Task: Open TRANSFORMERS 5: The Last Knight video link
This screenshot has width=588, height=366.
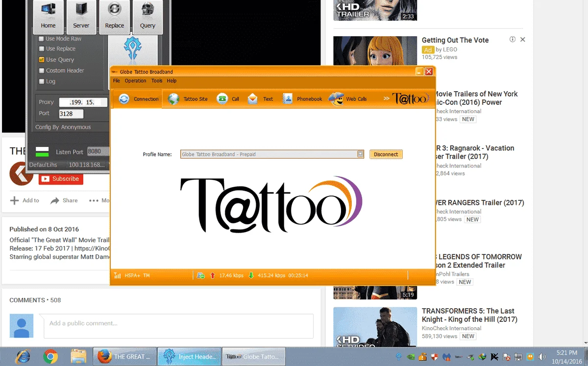Action: [x=469, y=315]
